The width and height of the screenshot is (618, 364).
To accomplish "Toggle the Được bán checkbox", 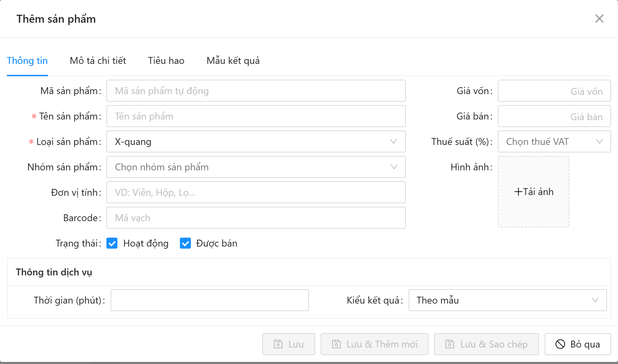I will [x=185, y=243].
